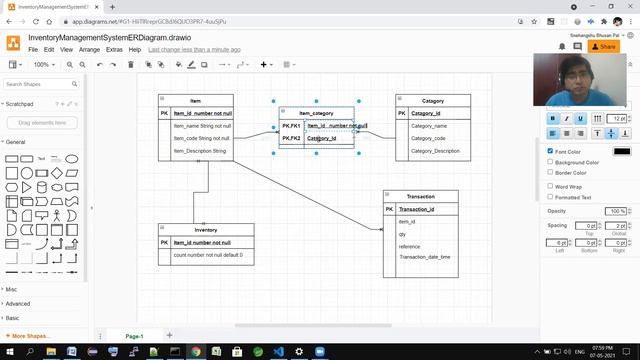Open last change revision history link

(194, 49)
